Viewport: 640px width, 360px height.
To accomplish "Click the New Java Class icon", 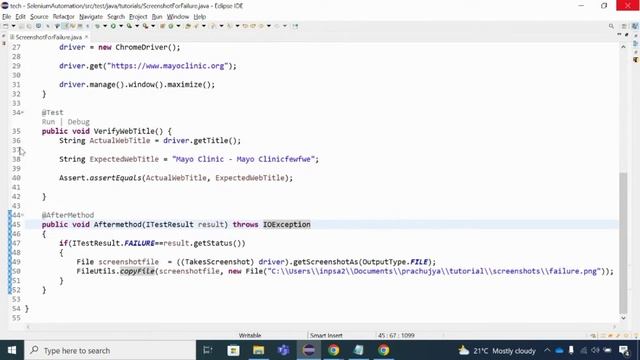I will click(171, 26).
